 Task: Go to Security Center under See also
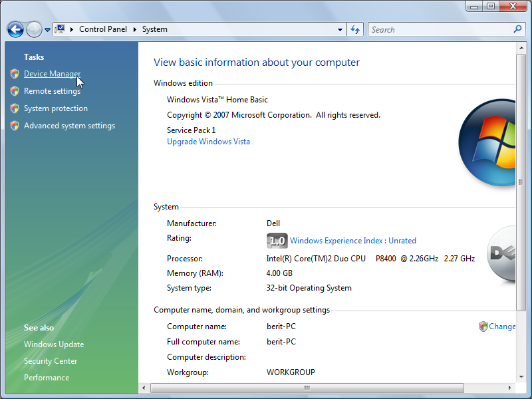[51, 361]
